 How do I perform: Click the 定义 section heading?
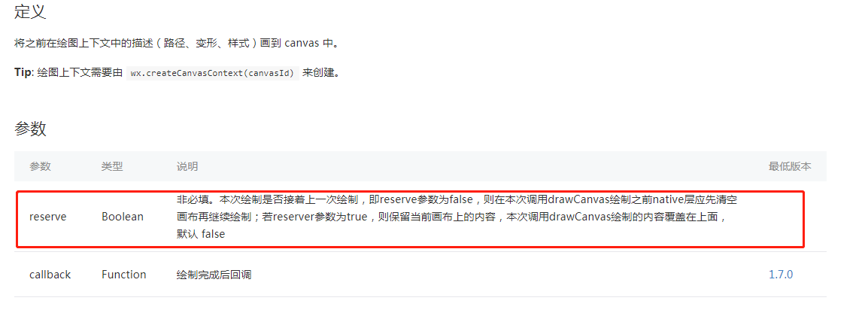coord(30,11)
